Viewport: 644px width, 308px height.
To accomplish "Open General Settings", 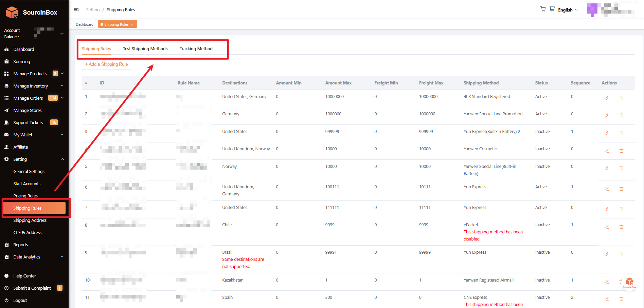I will 29,171.
